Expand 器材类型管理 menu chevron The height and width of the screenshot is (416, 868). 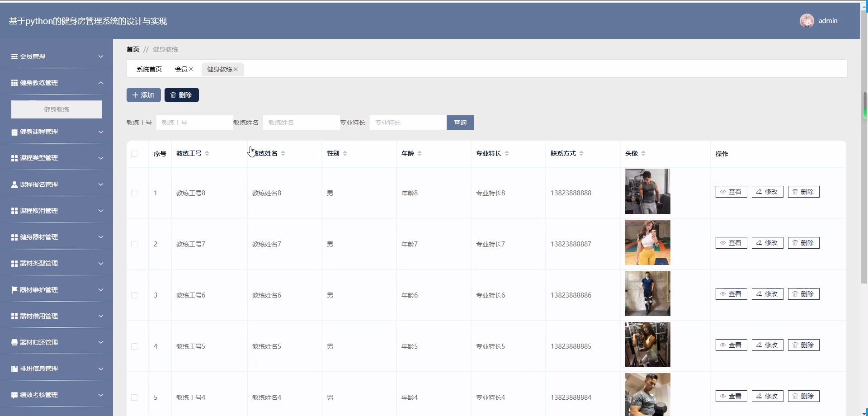pos(101,263)
